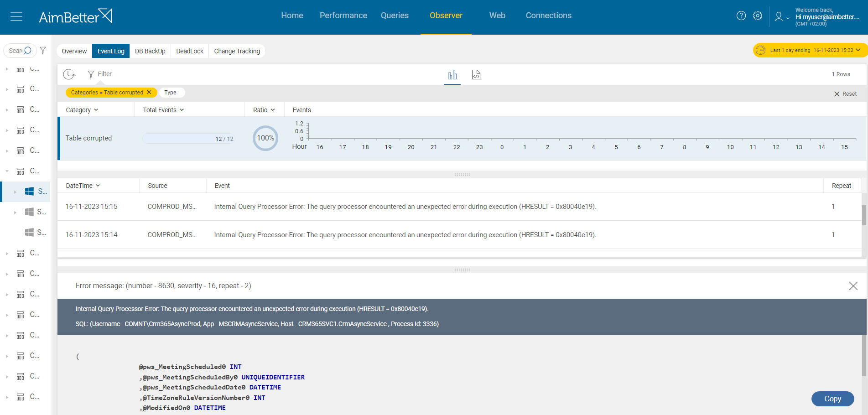868x415 pixels.
Task: Click the Event column header
Action: click(x=222, y=186)
